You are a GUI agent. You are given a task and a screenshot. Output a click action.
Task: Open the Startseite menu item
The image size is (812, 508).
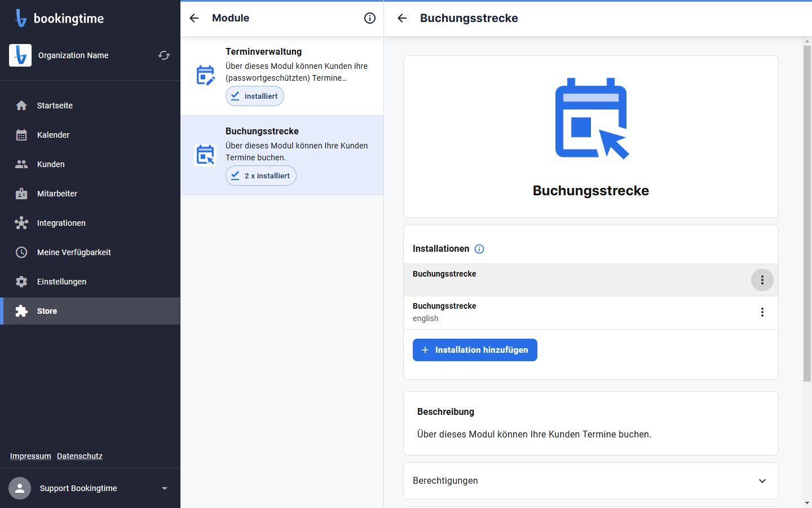[x=90, y=106]
